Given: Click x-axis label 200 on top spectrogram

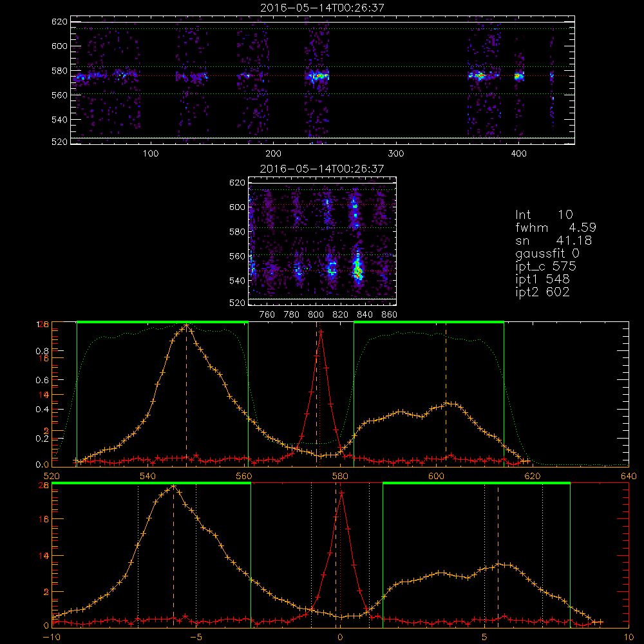Looking at the screenshot, I should point(273,154).
